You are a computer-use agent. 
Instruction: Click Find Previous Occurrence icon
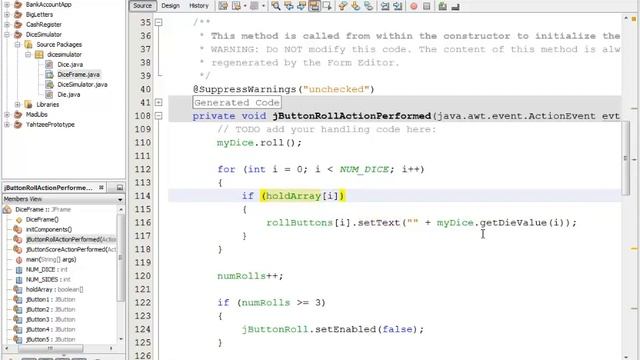[x=289, y=6]
